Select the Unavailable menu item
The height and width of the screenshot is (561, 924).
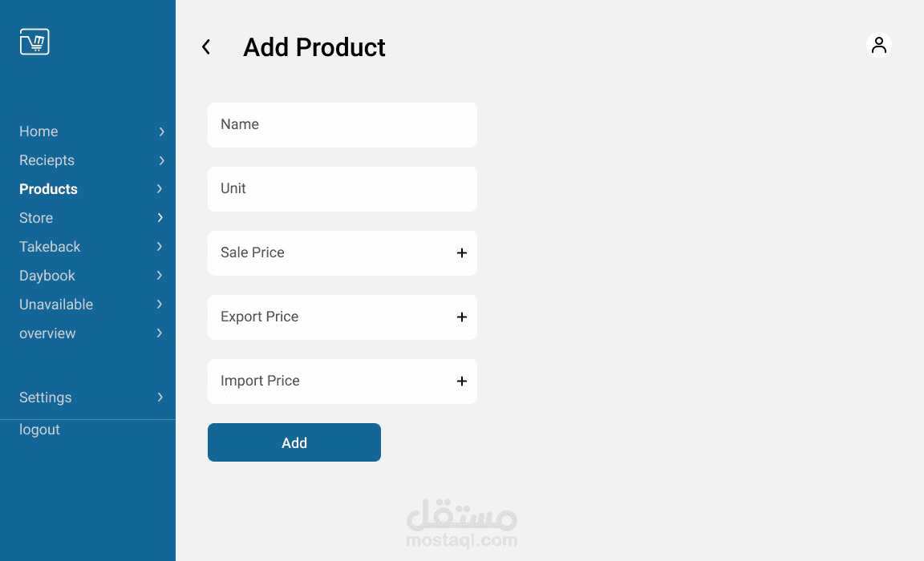pyautogui.click(x=56, y=305)
